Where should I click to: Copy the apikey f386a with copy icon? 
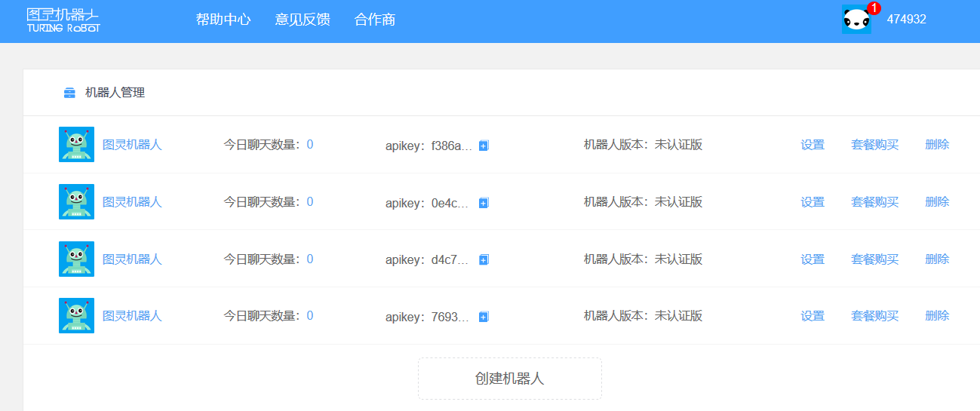tap(484, 146)
